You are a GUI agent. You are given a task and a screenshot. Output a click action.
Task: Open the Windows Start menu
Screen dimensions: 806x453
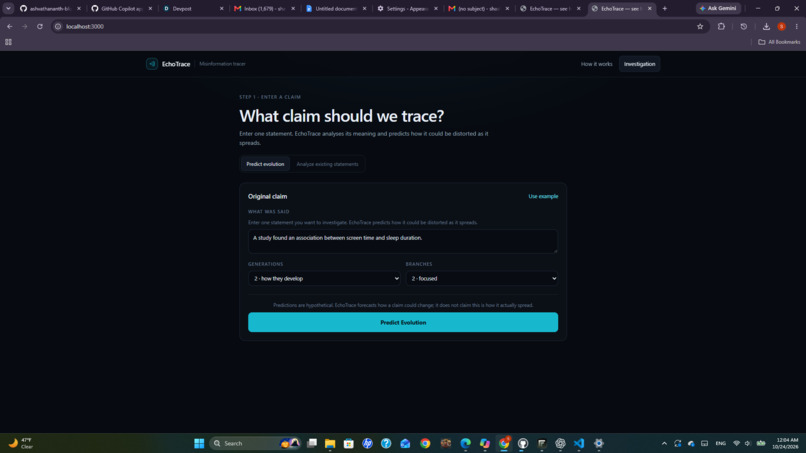(x=199, y=443)
